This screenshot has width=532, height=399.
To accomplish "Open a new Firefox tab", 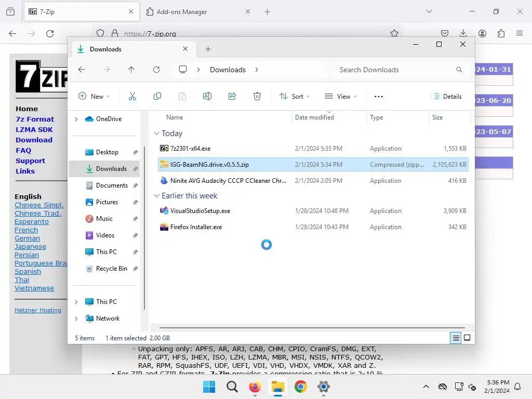I will [x=268, y=11].
